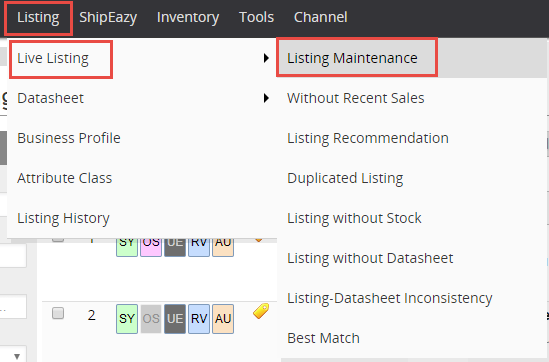549x362 pixels.
Task: Tick the checkbox for row 1
Action: (x=58, y=239)
